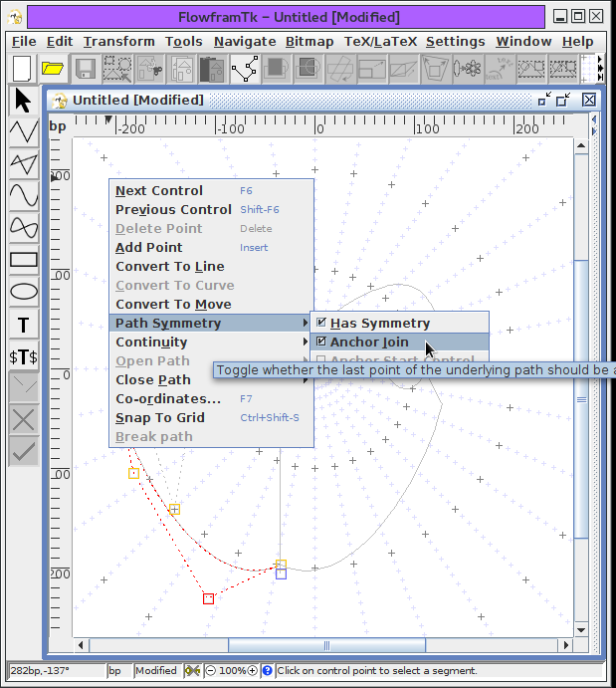
Task: Open a file with the yellow folder icon
Action: [x=54, y=69]
